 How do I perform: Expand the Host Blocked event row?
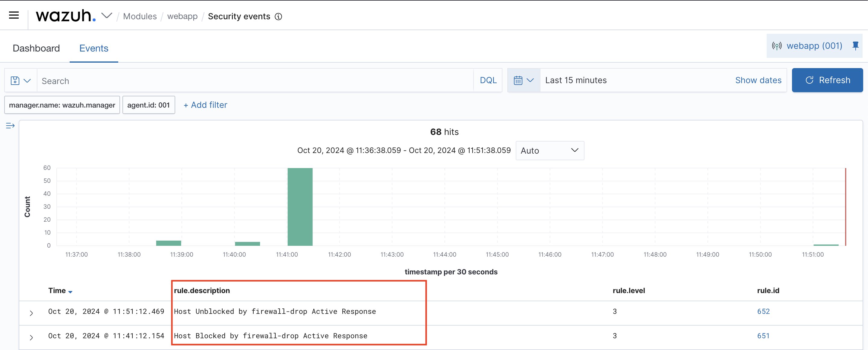(x=31, y=338)
